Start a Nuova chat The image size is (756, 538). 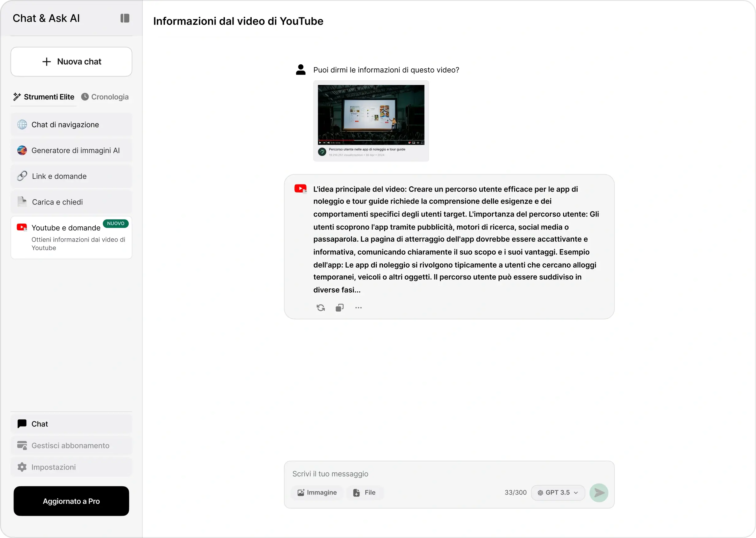point(71,62)
